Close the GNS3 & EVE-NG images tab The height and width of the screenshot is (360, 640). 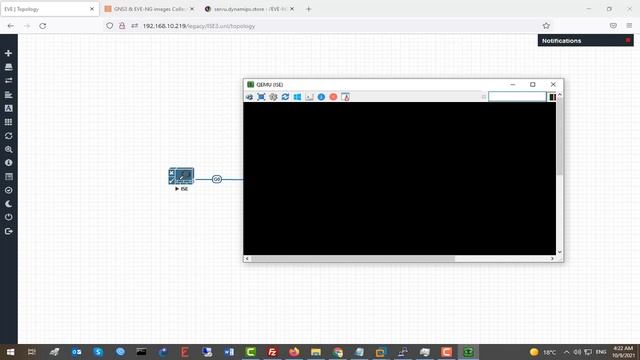(192, 9)
